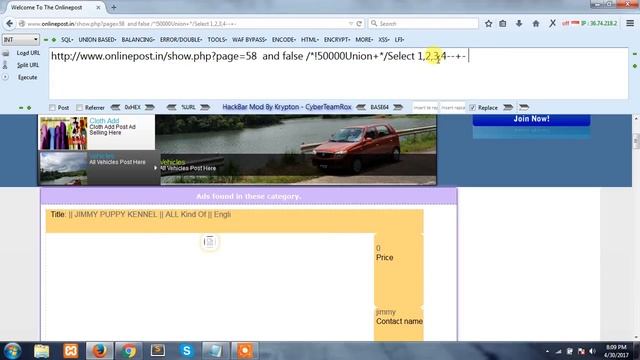Click the 0xHEX encode right arrow

[149, 107]
